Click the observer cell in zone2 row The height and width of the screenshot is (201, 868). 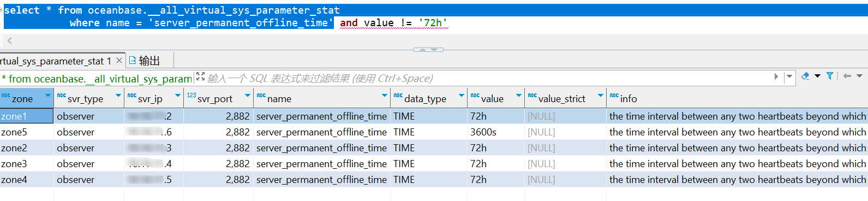pos(89,148)
